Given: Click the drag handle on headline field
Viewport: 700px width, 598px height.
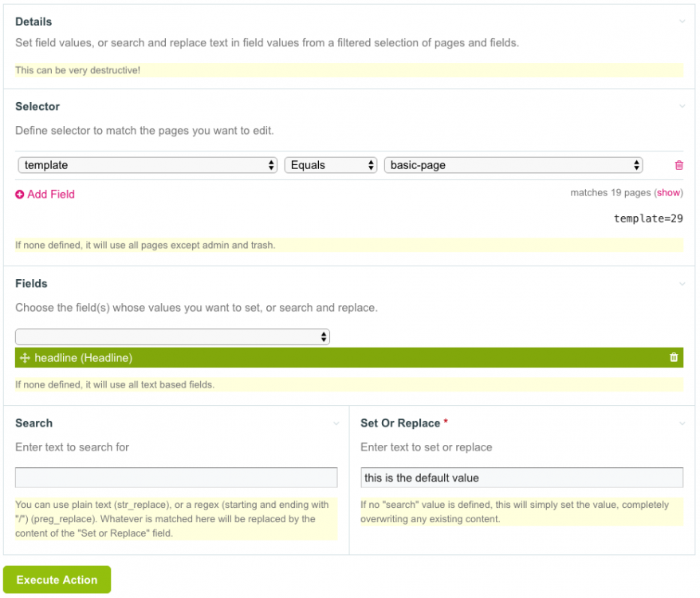Looking at the screenshot, I should [x=24, y=358].
